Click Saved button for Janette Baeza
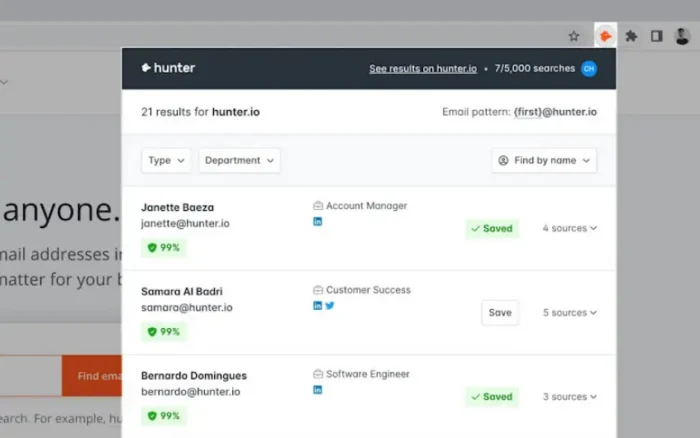Image resolution: width=700 pixels, height=438 pixels. 492,229
